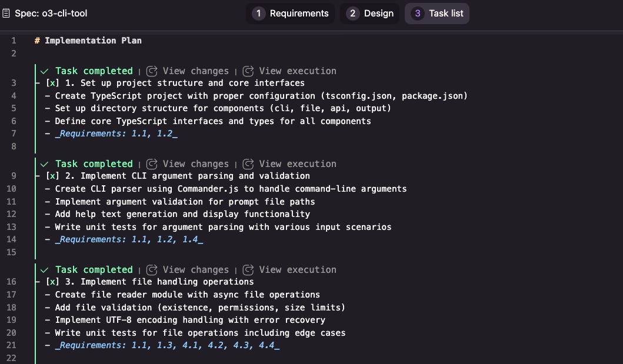Image resolution: width=623 pixels, height=364 pixels.
Task: Select the Task list tab
Action: click(x=437, y=13)
